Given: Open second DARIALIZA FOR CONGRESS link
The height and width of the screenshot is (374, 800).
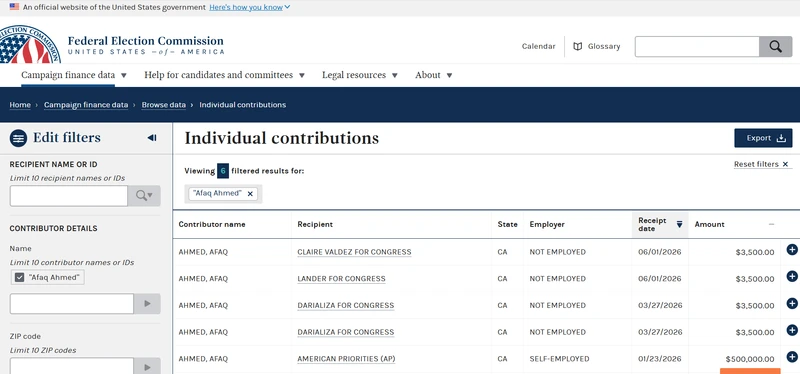Looking at the screenshot, I should pos(345,332).
